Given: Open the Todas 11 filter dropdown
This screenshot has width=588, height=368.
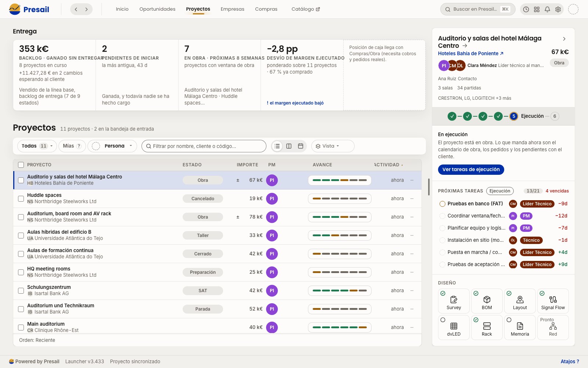Looking at the screenshot, I should point(37,146).
